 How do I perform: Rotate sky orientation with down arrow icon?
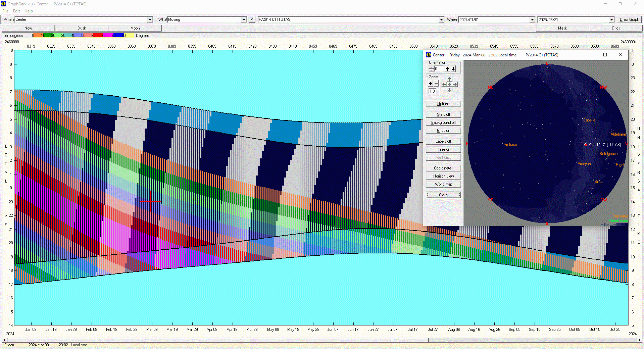[x=453, y=69]
